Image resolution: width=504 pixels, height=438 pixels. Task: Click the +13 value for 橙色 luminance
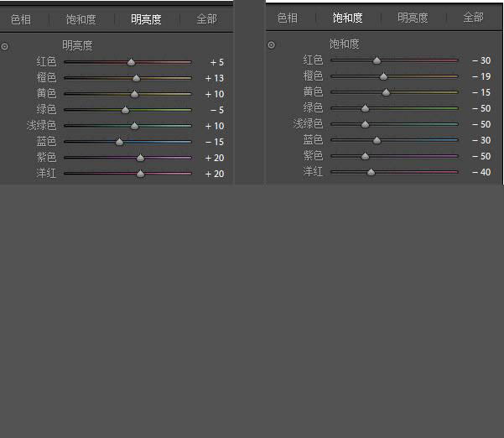(x=215, y=78)
